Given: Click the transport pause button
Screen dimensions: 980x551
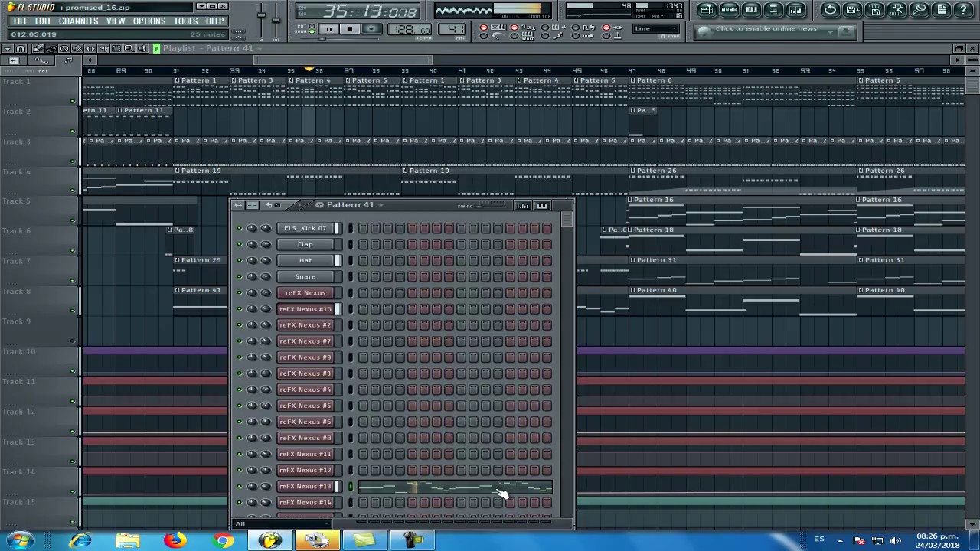Looking at the screenshot, I should coord(328,29).
